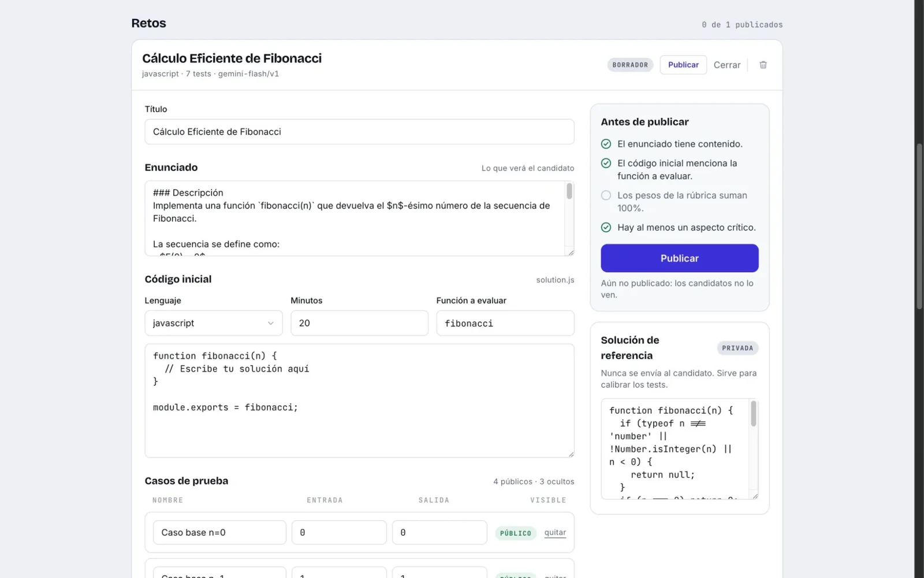The image size is (924, 578).
Task: Click quitar link for Caso base n=0
Action: coord(555,532)
